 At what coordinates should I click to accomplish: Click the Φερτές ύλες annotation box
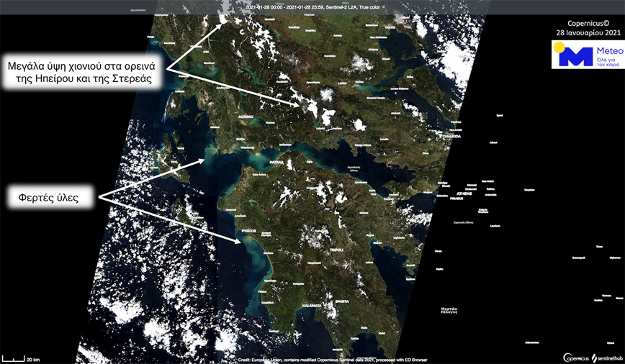pos(50,196)
